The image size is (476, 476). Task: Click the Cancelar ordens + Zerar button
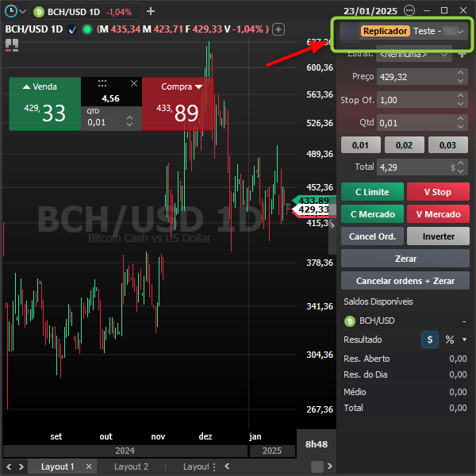[x=405, y=281]
